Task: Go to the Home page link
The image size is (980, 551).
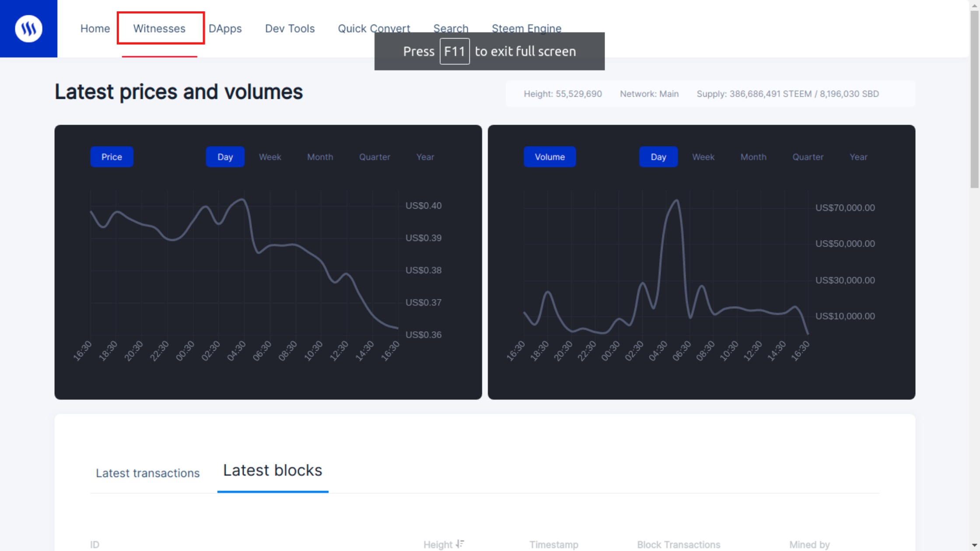Action: (95, 28)
